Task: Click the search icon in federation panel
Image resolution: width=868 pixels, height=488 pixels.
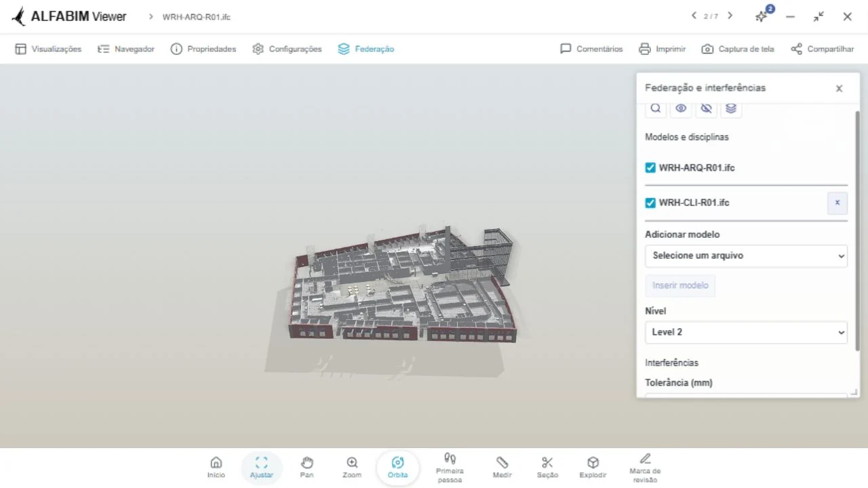Action: [x=656, y=108]
